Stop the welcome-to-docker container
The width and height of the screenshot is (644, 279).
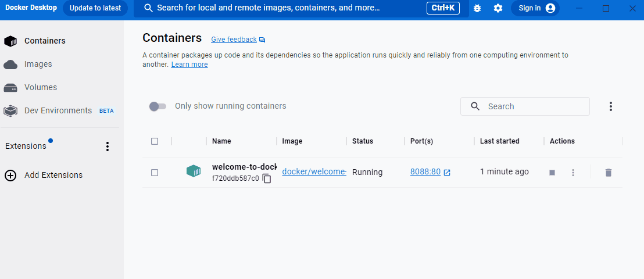pos(552,173)
